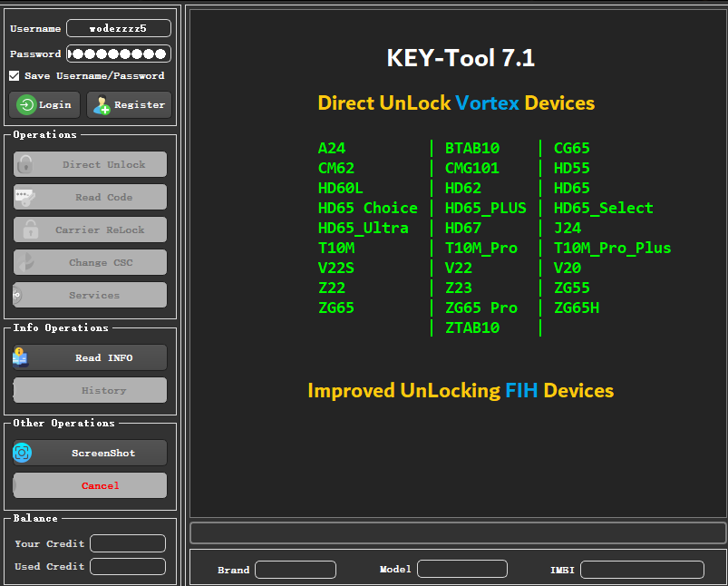The width and height of the screenshot is (728, 586).
Task: Toggle Save Username/Password checkbox
Action: click(15, 76)
